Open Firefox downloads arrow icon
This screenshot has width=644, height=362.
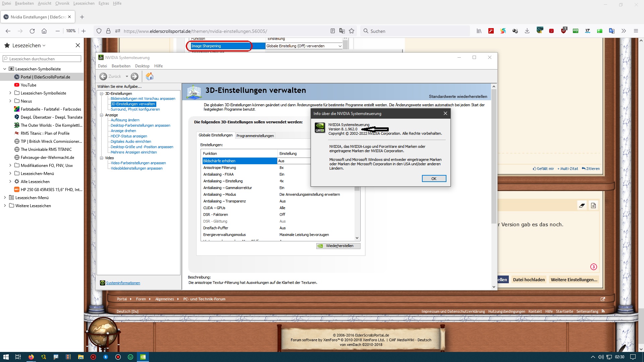(527, 31)
